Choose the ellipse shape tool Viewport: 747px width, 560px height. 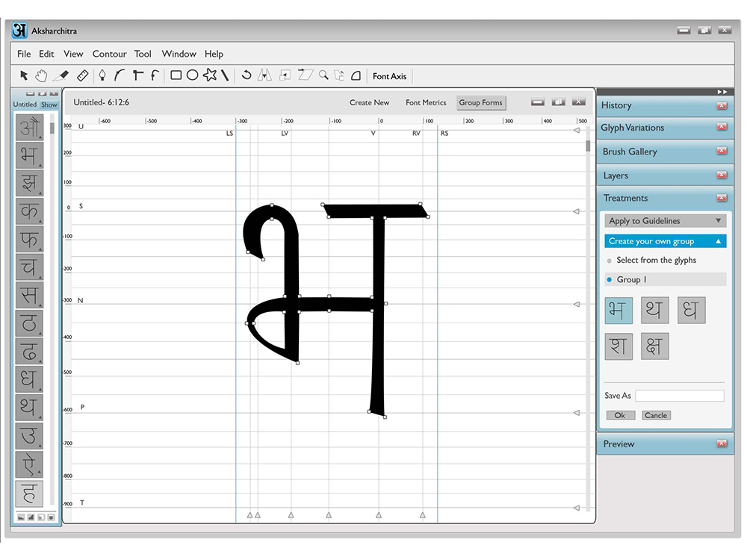point(193,75)
